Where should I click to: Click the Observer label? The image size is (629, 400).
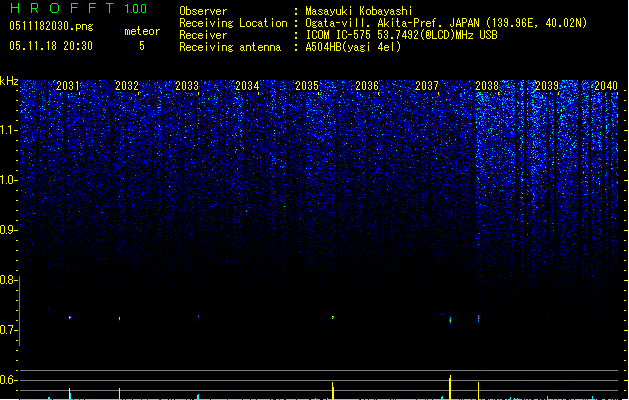click(x=203, y=11)
